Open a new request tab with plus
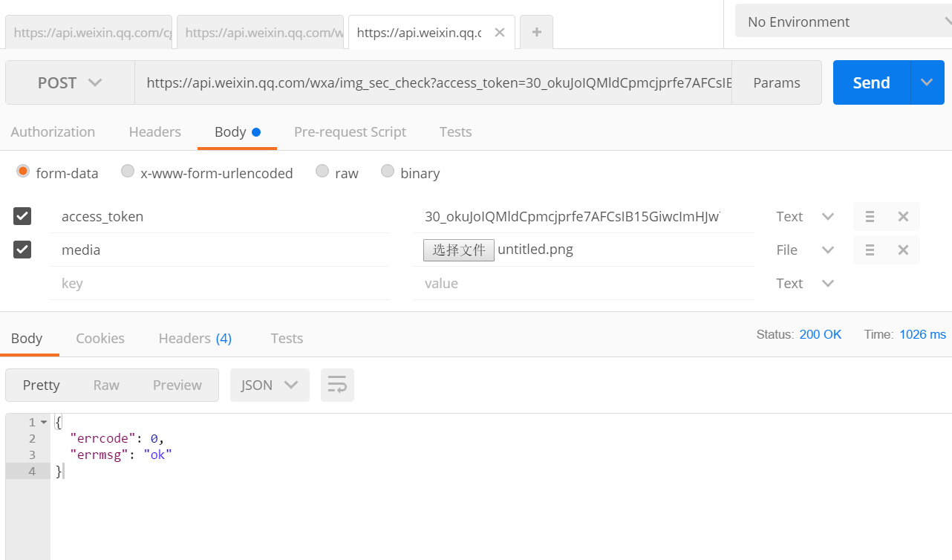 [536, 32]
